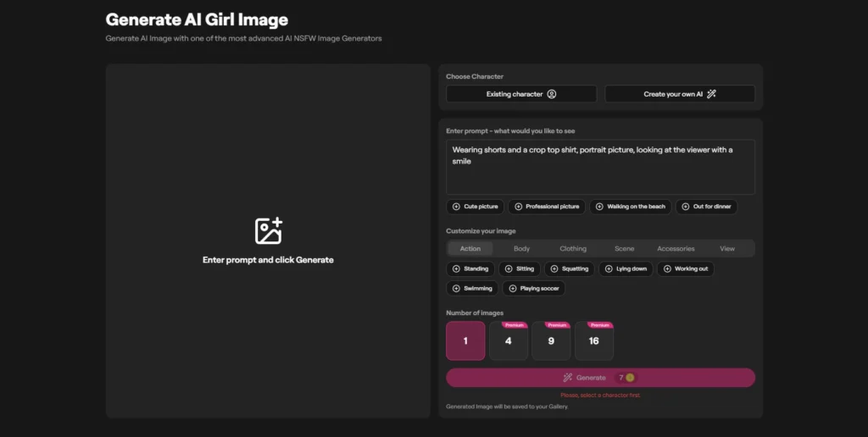This screenshot has height=437, width=868.
Task: Add the Out for dinner suggestion
Action: coord(706,207)
